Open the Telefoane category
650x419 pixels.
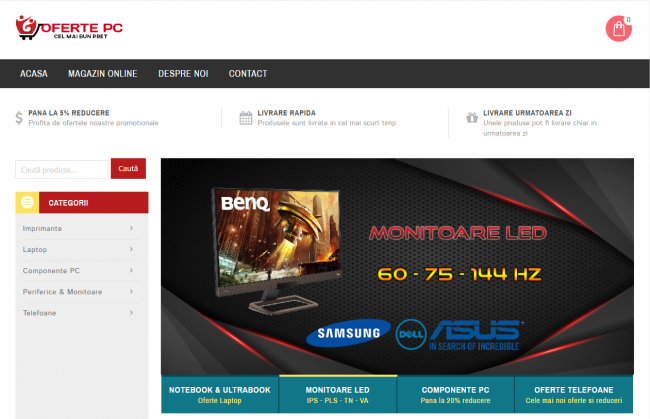39,313
